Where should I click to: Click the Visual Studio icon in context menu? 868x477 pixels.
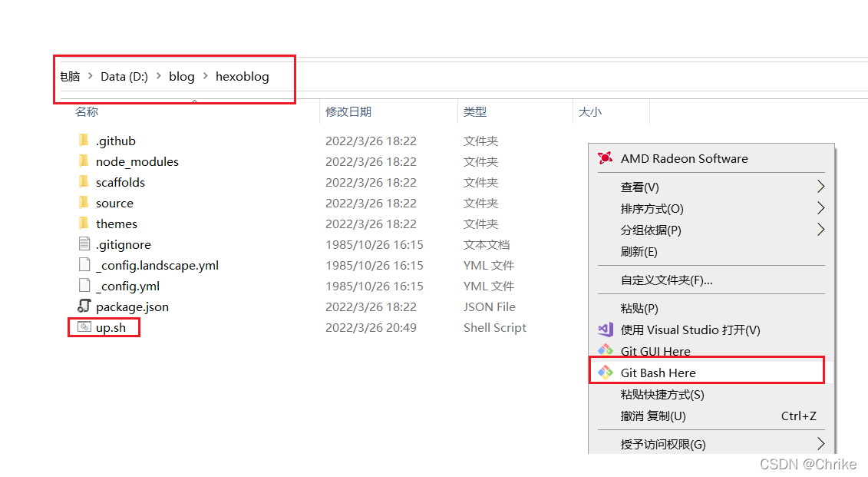coord(605,330)
